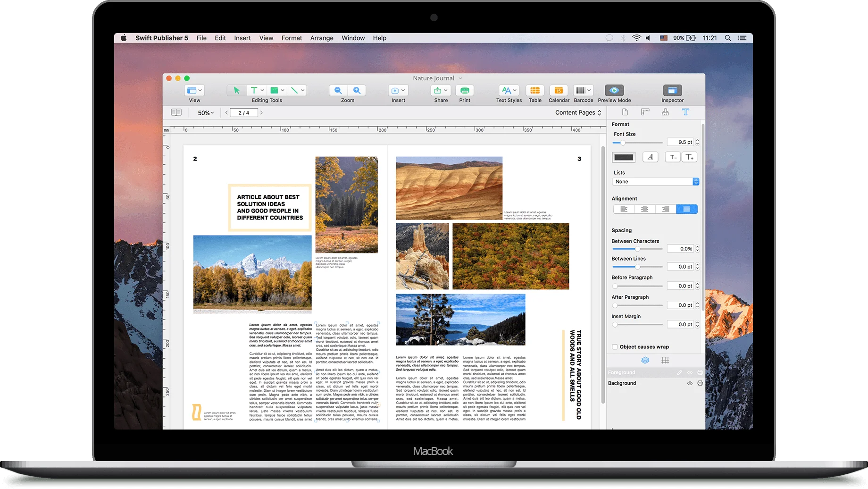This screenshot has height=489, width=868.
Task: Click the zoom out magnifier
Action: 338,90
